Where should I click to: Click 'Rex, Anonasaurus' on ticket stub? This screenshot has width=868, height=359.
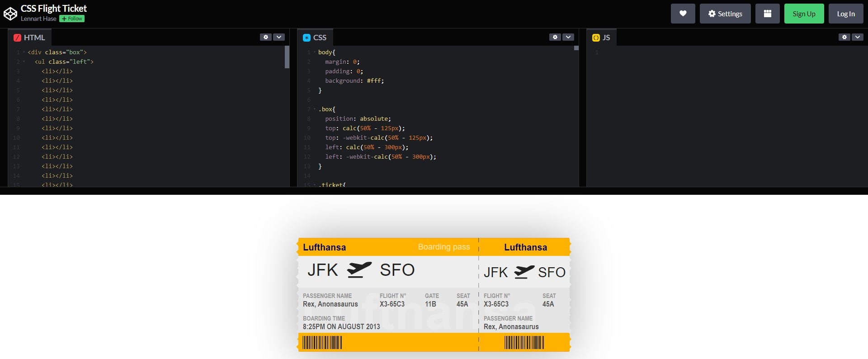click(x=511, y=326)
